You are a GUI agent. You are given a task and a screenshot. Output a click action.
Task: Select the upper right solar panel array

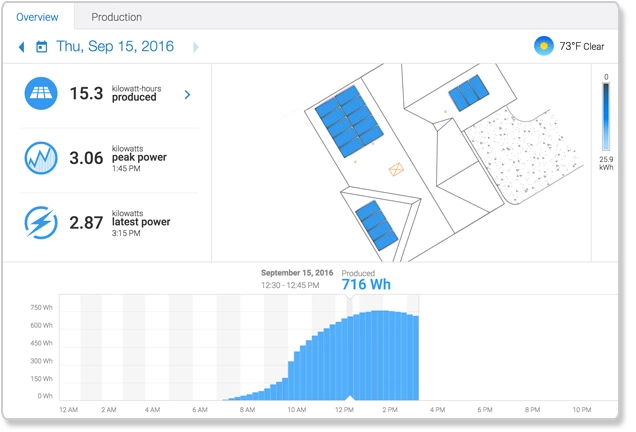coord(469,94)
